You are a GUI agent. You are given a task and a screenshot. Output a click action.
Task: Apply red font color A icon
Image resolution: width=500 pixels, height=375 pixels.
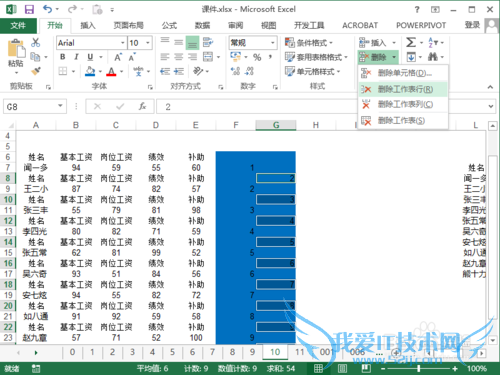click(x=111, y=71)
